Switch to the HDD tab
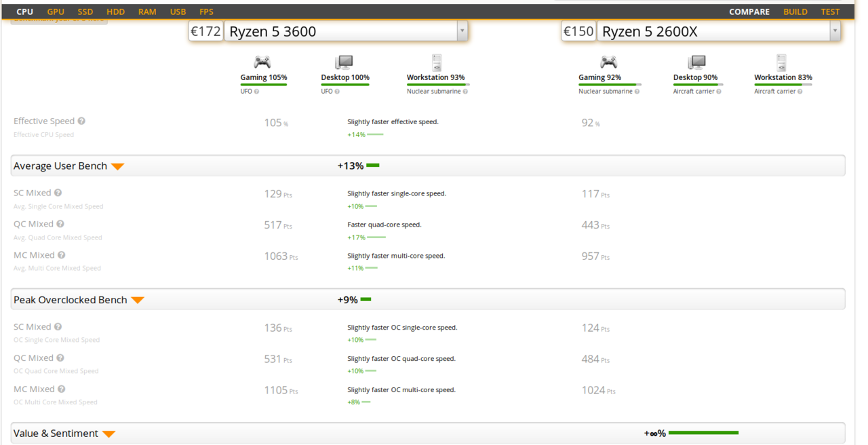868x445 pixels. [x=115, y=12]
